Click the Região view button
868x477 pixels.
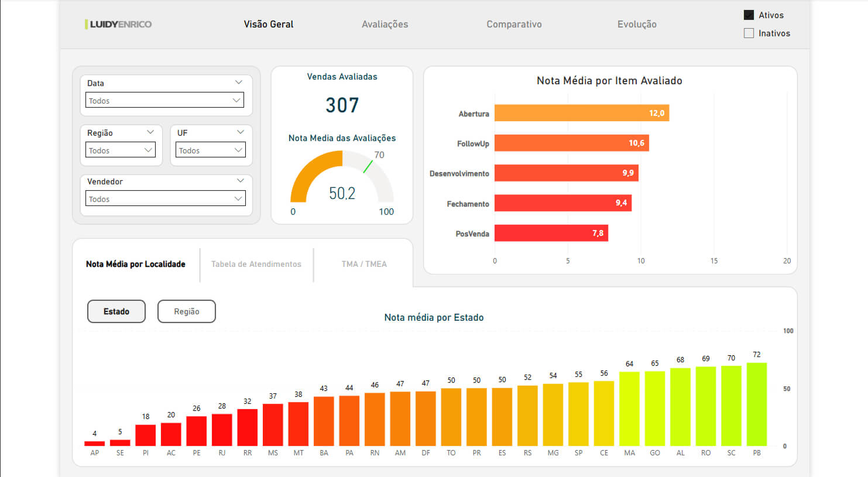pyautogui.click(x=187, y=311)
